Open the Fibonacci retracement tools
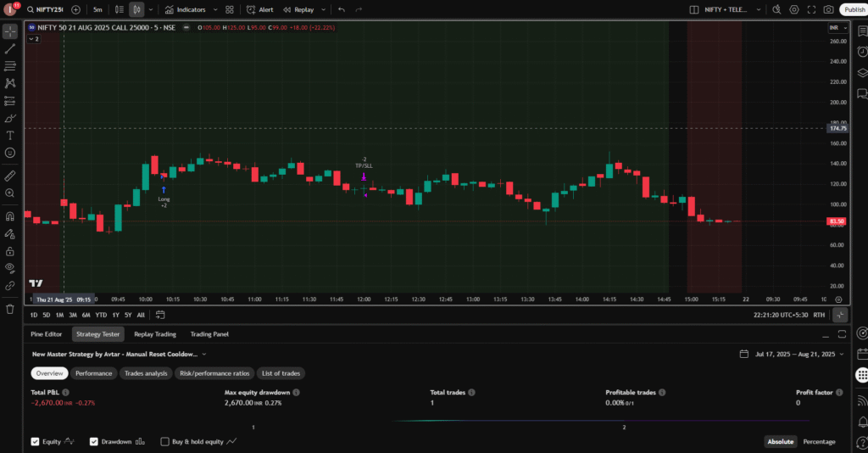 tap(10, 66)
